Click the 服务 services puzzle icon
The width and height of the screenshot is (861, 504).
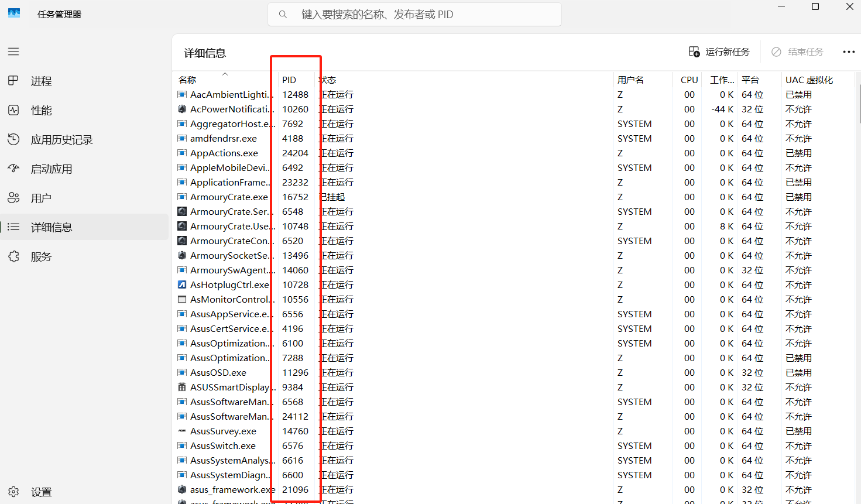pyautogui.click(x=13, y=256)
